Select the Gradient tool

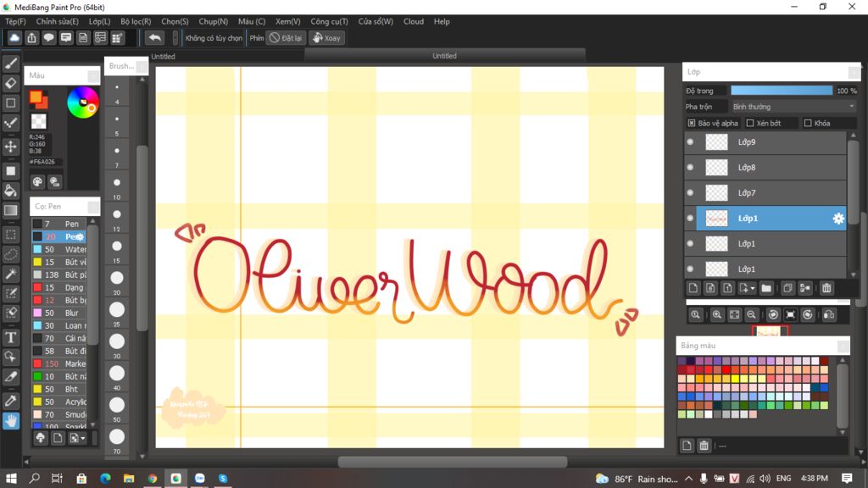coord(10,211)
